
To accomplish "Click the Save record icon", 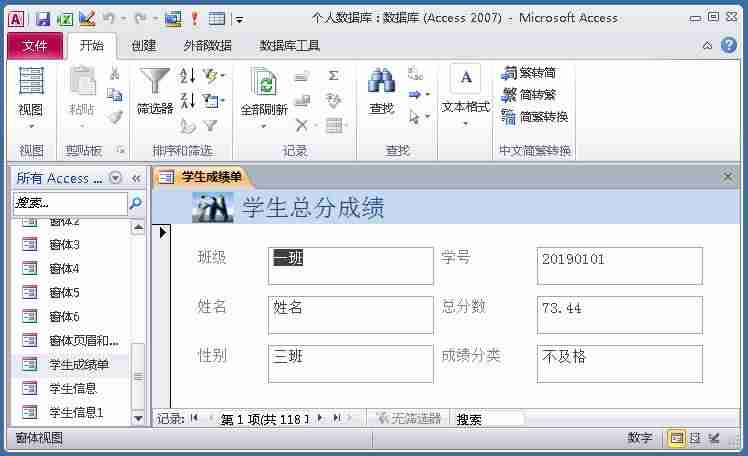I will (x=301, y=100).
